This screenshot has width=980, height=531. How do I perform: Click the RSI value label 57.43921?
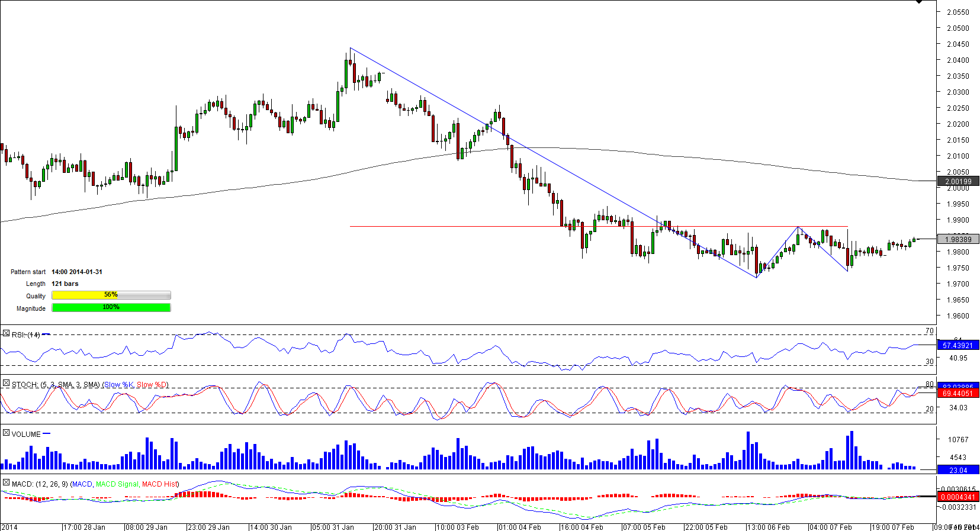pos(957,345)
